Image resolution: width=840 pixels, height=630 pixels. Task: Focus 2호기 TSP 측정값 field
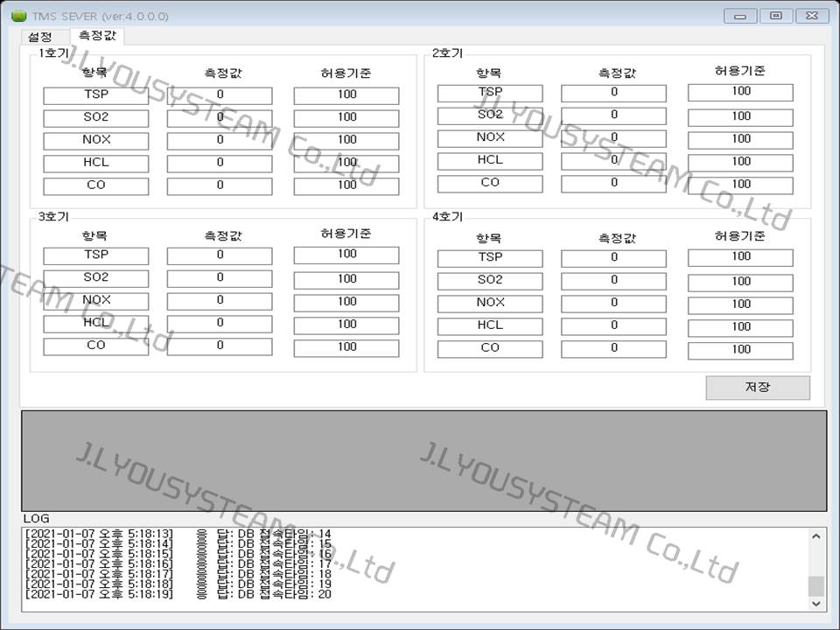(x=614, y=94)
